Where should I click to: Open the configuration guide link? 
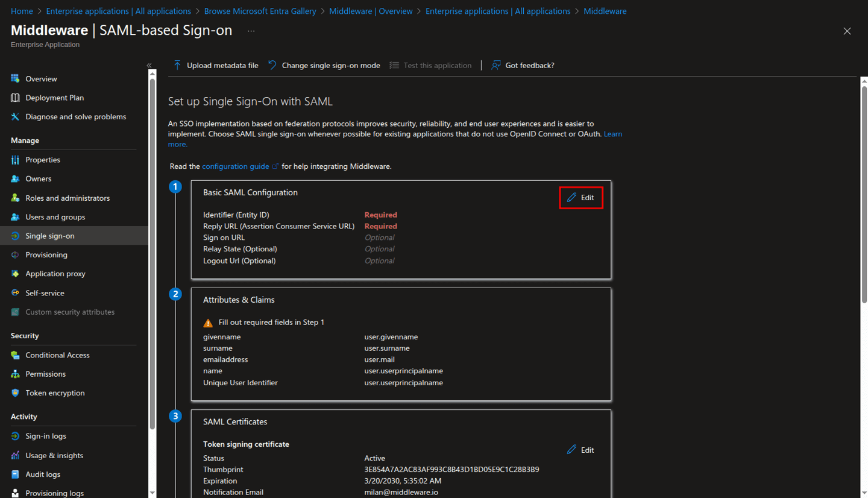click(234, 166)
